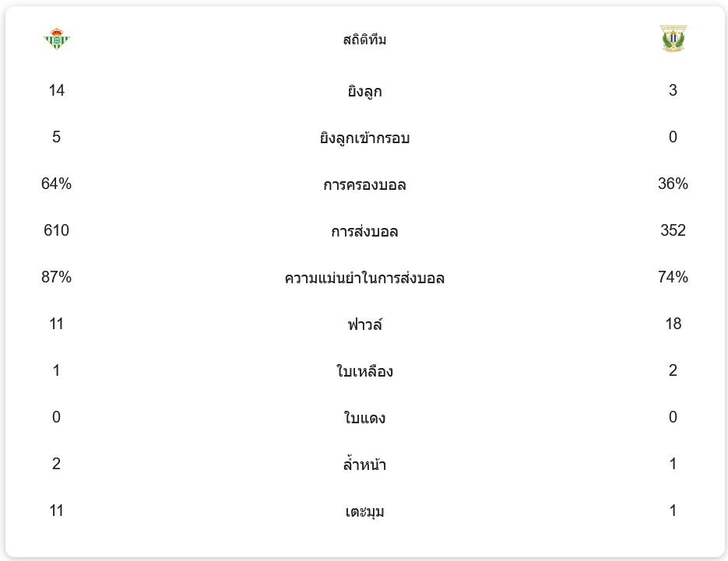The image size is (728, 561).
Task: Click the 352 passes value
Action: tap(673, 230)
